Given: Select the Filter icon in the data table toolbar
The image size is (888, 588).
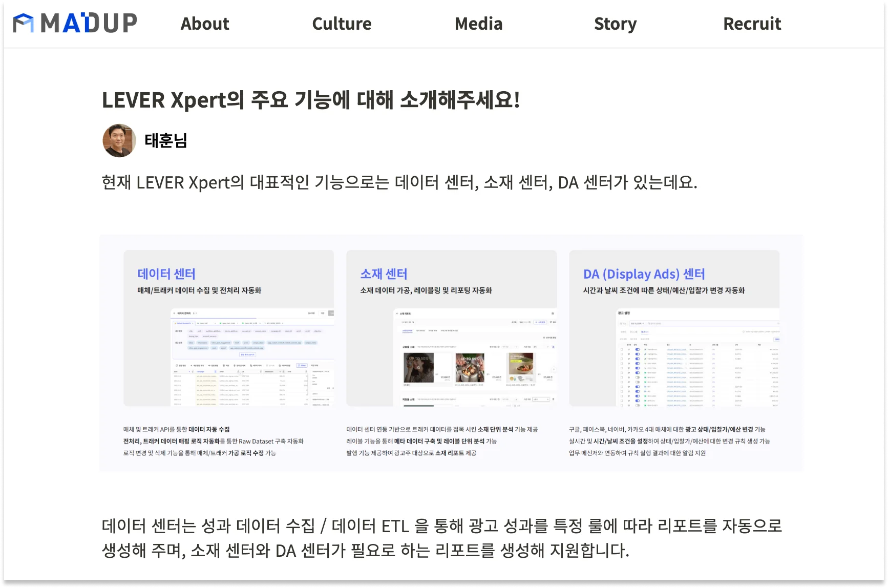Looking at the screenshot, I should coord(302,365).
